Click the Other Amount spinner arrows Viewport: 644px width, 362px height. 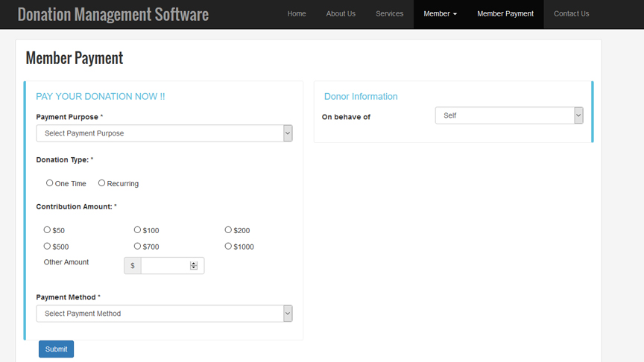point(194,266)
